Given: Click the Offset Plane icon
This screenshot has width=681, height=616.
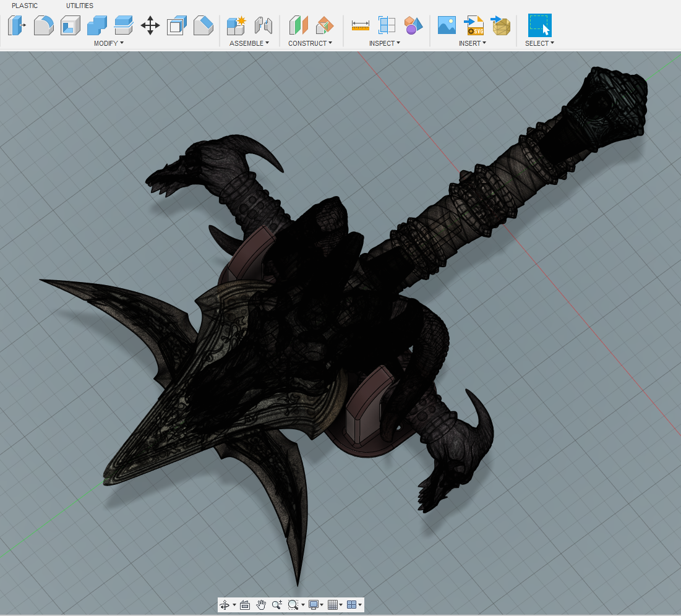Looking at the screenshot, I should pyautogui.click(x=298, y=25).
